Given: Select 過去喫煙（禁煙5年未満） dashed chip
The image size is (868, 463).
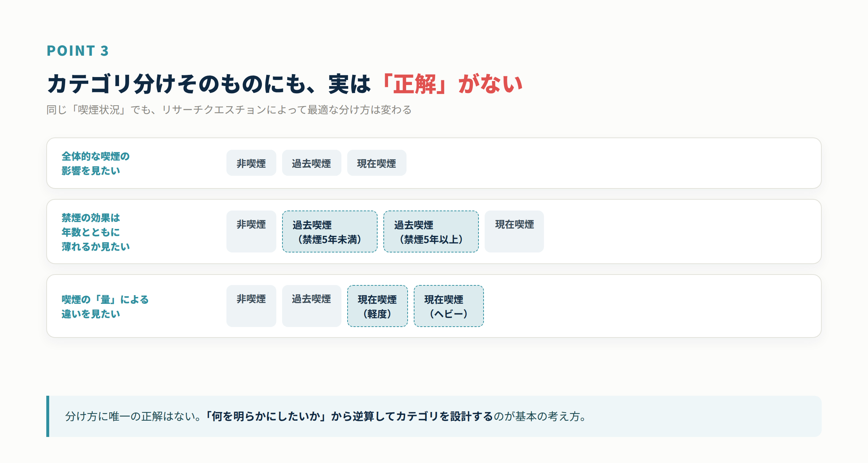Looking at the screenshot, I should pyautogui.click(x=329, y=231).
